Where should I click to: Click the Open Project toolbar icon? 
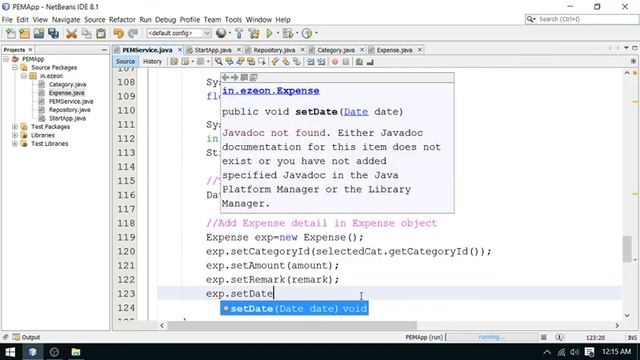pos(39,33)
